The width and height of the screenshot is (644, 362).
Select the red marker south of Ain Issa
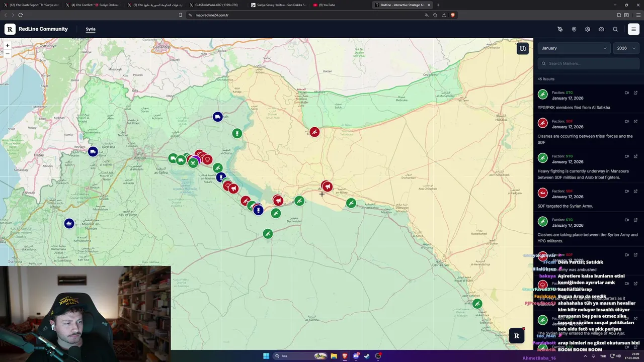[314, 132]
